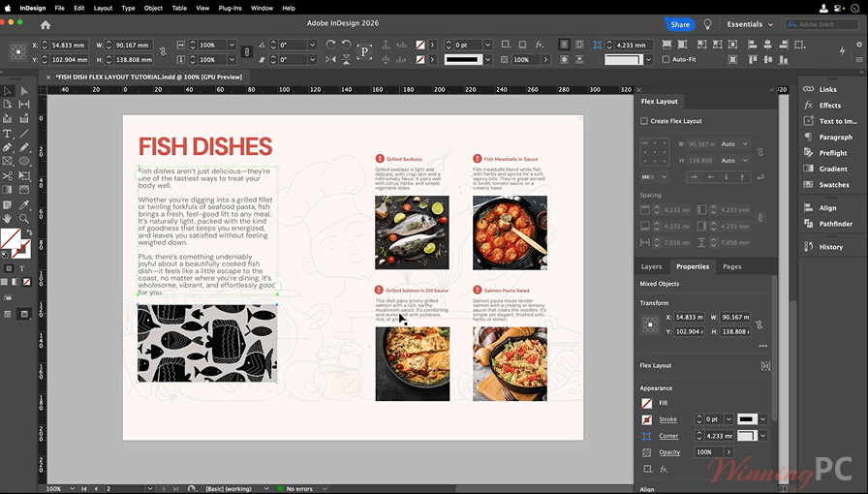This screenshot has height=494, width=868.
Task: Select the Free Transform tool
Action: tap(24, 176)
